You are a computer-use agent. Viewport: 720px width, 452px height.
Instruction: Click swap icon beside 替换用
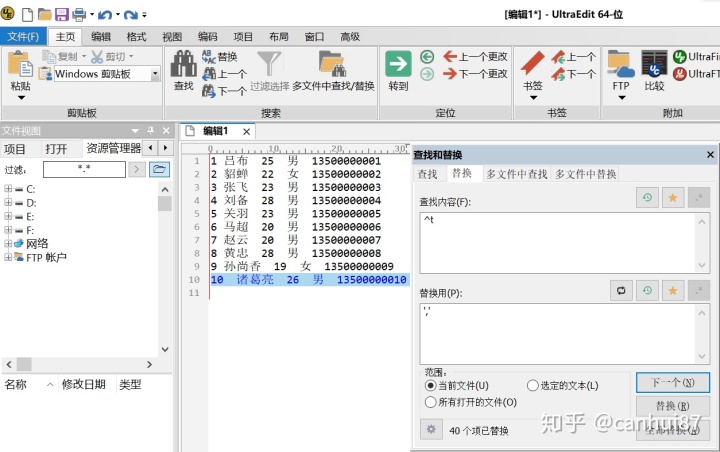621,290
